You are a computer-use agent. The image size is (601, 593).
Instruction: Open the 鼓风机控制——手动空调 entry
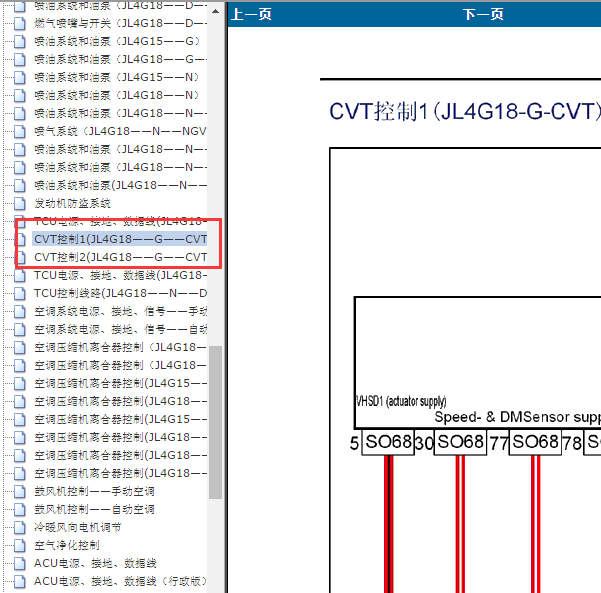pyautogui.click(x=94, y=491)
